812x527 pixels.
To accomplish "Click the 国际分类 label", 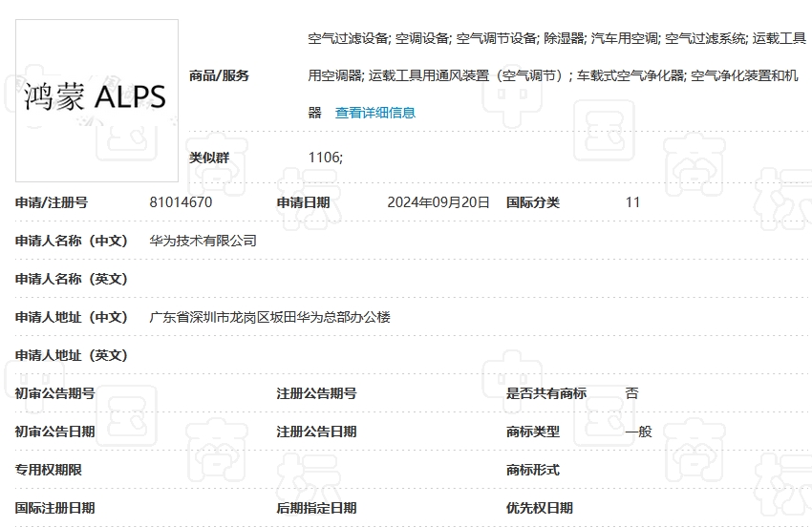I will click(533, 202).
